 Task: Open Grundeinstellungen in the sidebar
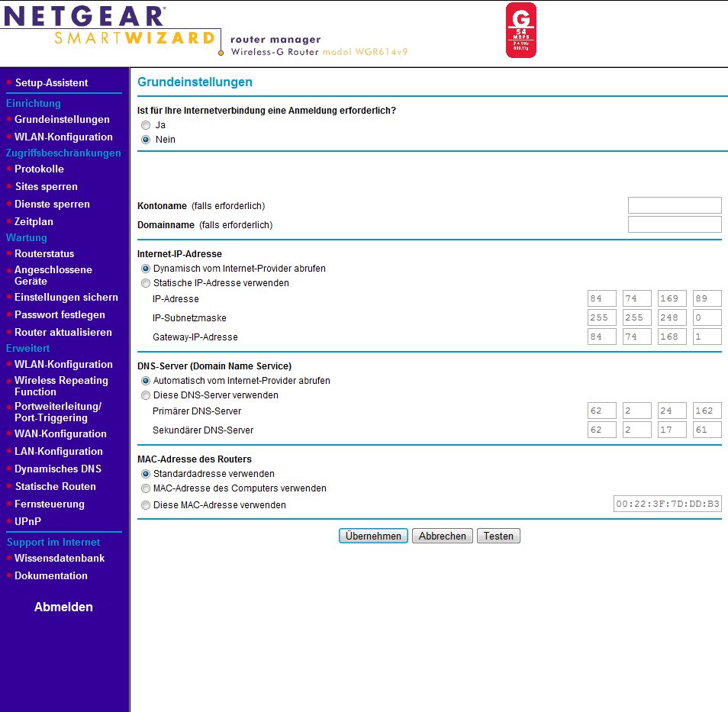(62, 119)
